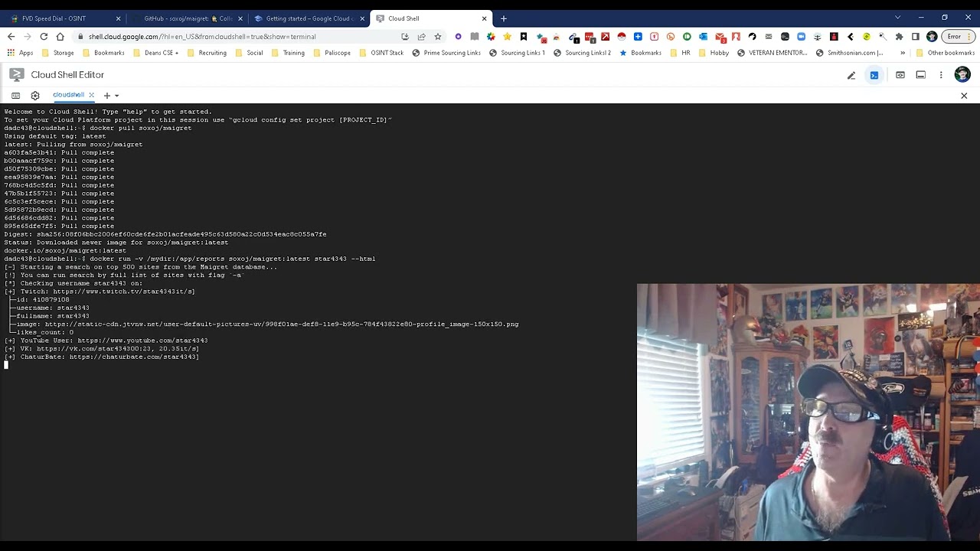Select the cloudshell terminal tab
Viewport: 980px width, 551px height.
pyautogui.click(x=68, y=95)
